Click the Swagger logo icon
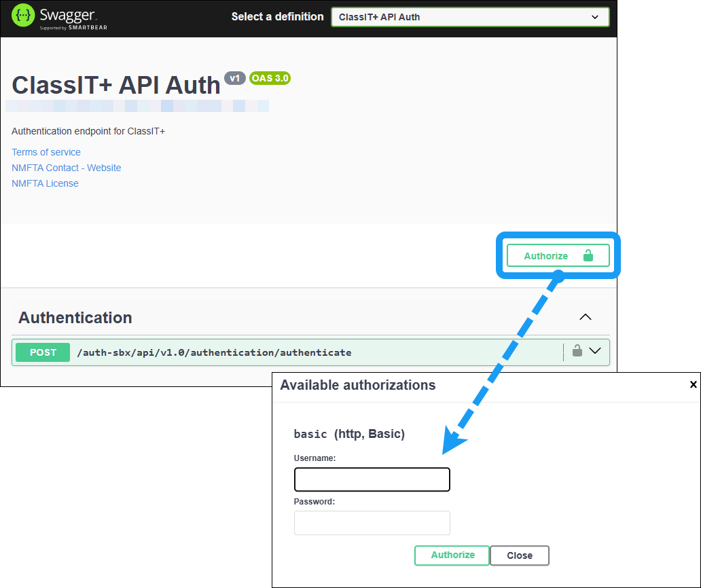701x588 pixels. click(22, 16)
